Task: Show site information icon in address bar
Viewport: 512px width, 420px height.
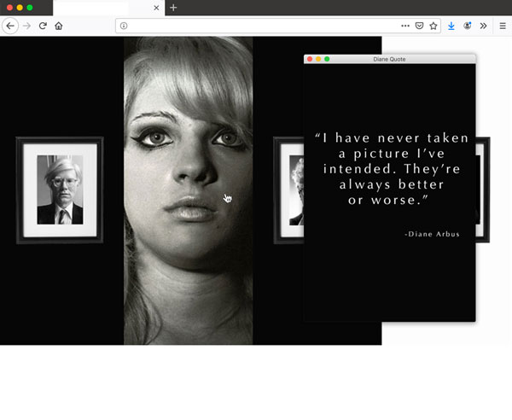Action: click(x=124, y=26)
